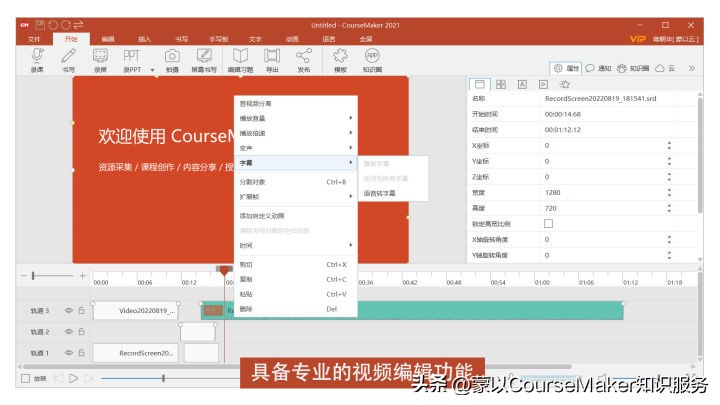Click the swap arrows icon in title bar
Screen dimensions: 720x405
pyautogui.click(x=79, y=25)
